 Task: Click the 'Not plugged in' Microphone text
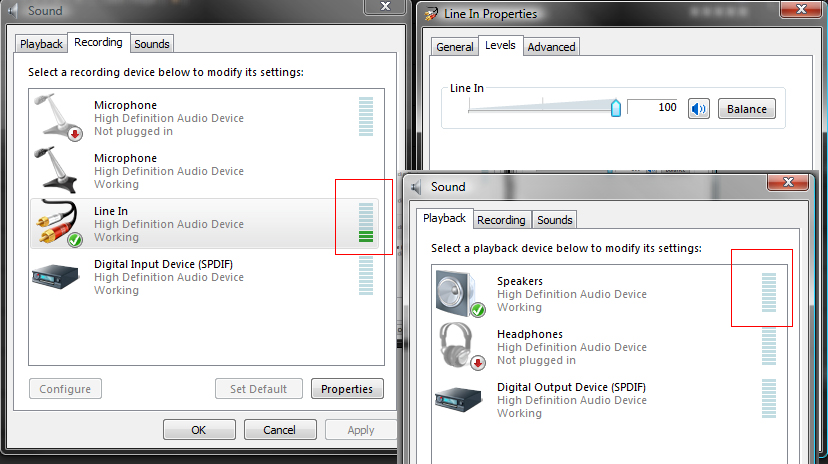134,131
